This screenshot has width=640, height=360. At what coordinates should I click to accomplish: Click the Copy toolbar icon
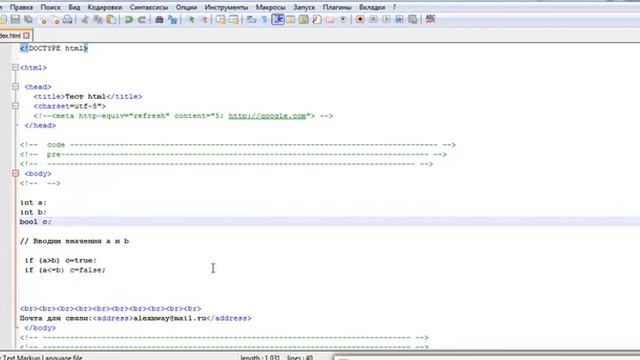[x=98, y=19]
